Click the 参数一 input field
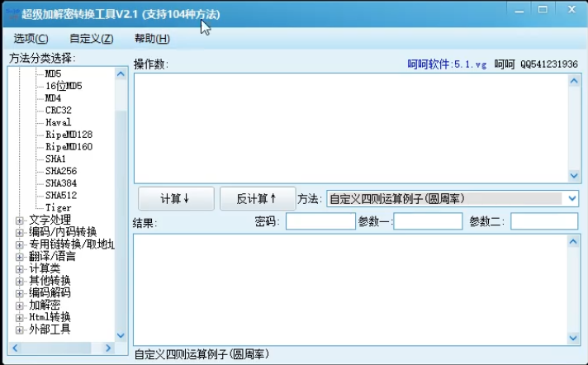 (428, 221)
